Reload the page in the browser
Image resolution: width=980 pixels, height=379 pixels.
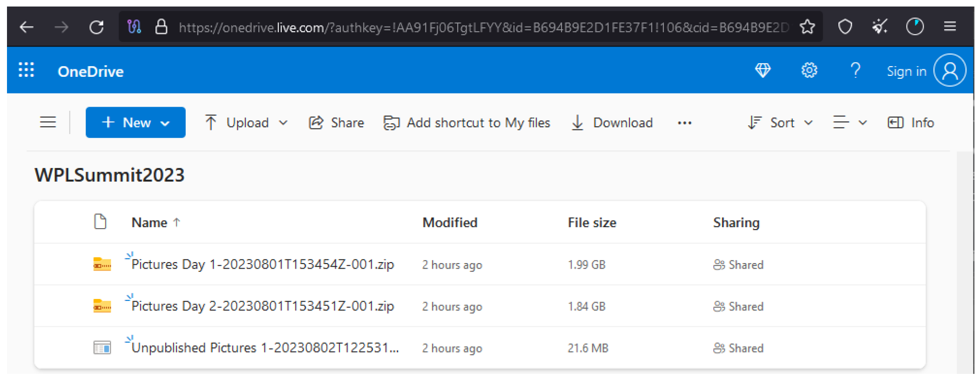coord(96,27)
